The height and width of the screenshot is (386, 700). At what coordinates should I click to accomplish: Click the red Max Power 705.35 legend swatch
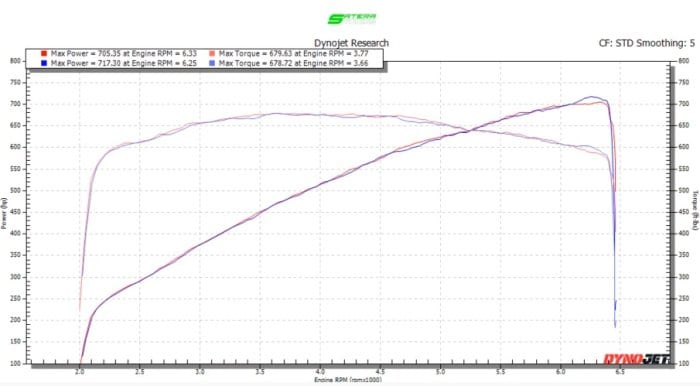tap(44, 54)
